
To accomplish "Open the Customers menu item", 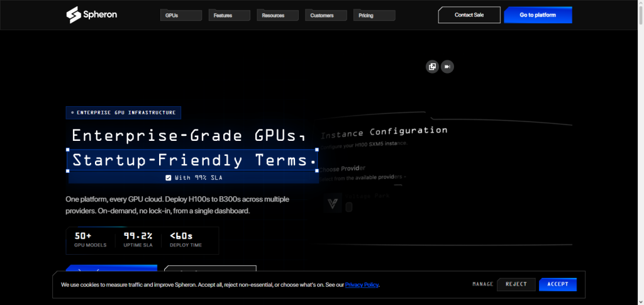I will point(326,15).
